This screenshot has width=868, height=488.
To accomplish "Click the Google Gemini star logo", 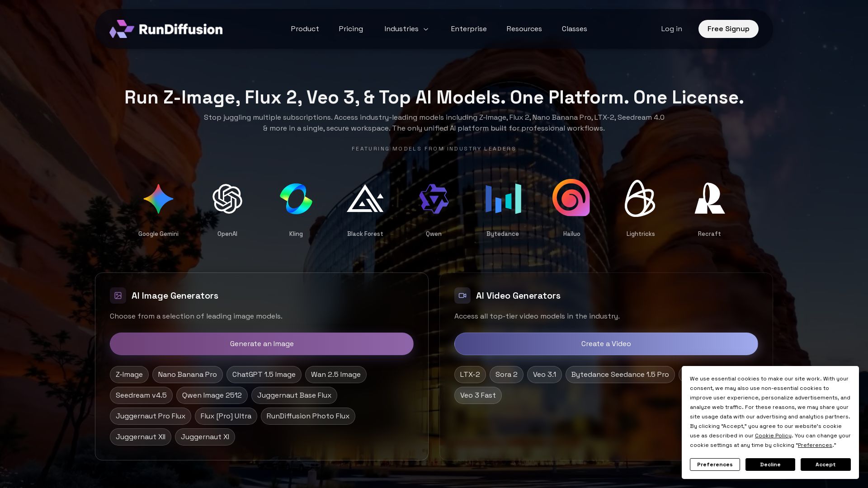I will tap(158, 199).
